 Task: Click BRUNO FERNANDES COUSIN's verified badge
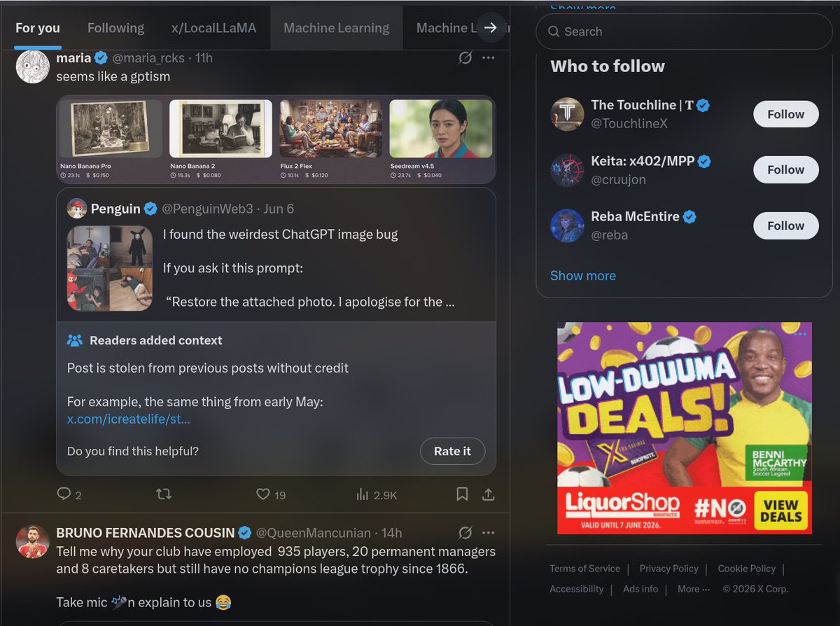pos(245,533)
